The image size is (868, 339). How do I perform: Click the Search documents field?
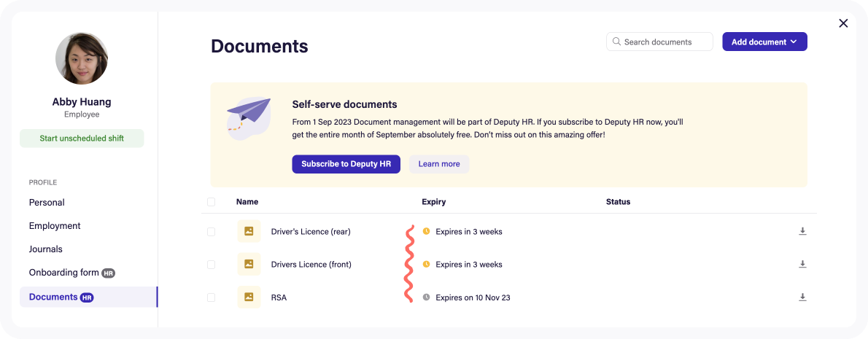[659, 42]
